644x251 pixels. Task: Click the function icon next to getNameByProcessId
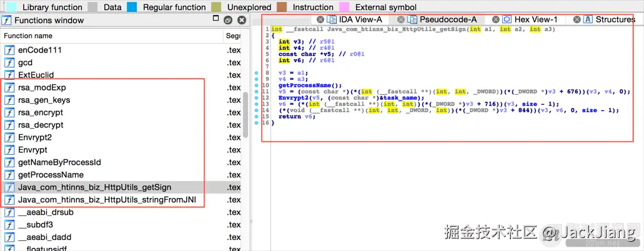pos(9,162)
